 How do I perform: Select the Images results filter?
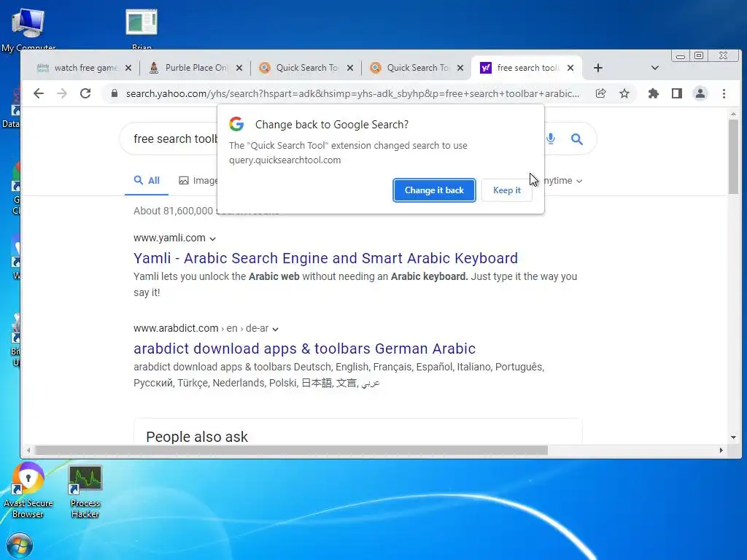tap(198, 181)
